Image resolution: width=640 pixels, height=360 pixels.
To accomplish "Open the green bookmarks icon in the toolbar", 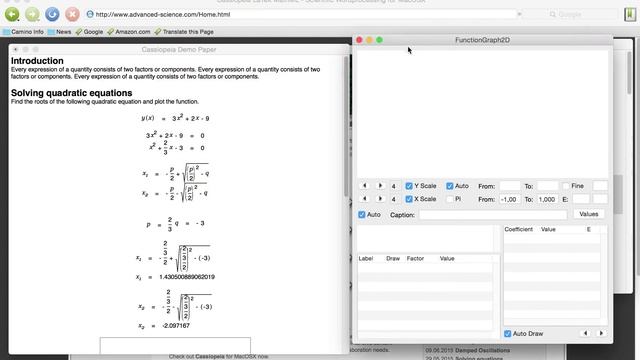I will coord(630,15).
